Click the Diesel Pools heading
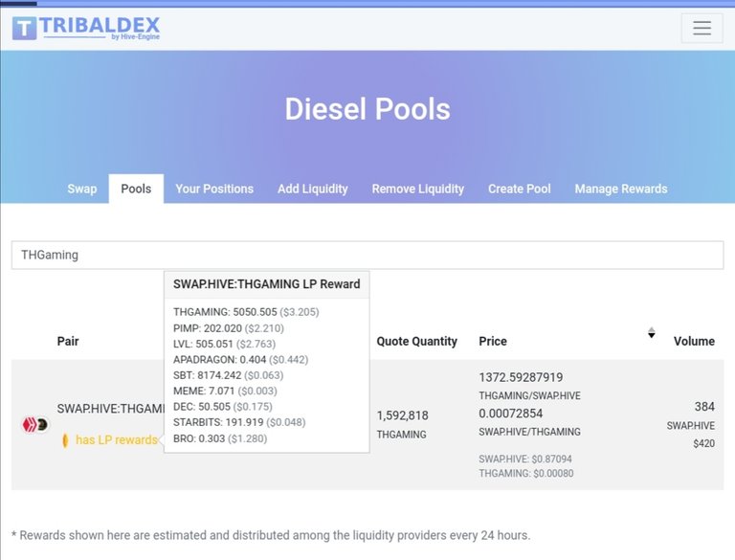 [x=367, y=109]
